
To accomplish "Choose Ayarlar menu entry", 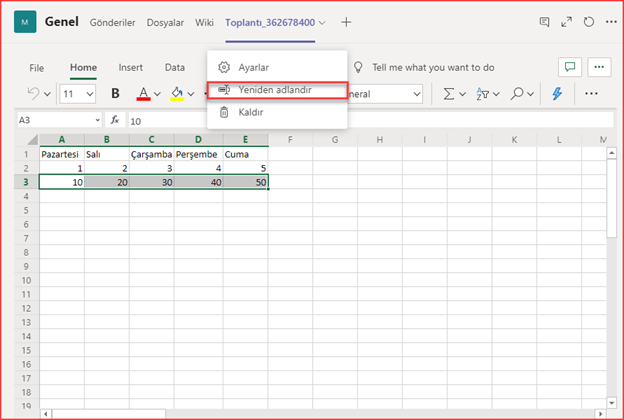I will [x=277, y=67].
